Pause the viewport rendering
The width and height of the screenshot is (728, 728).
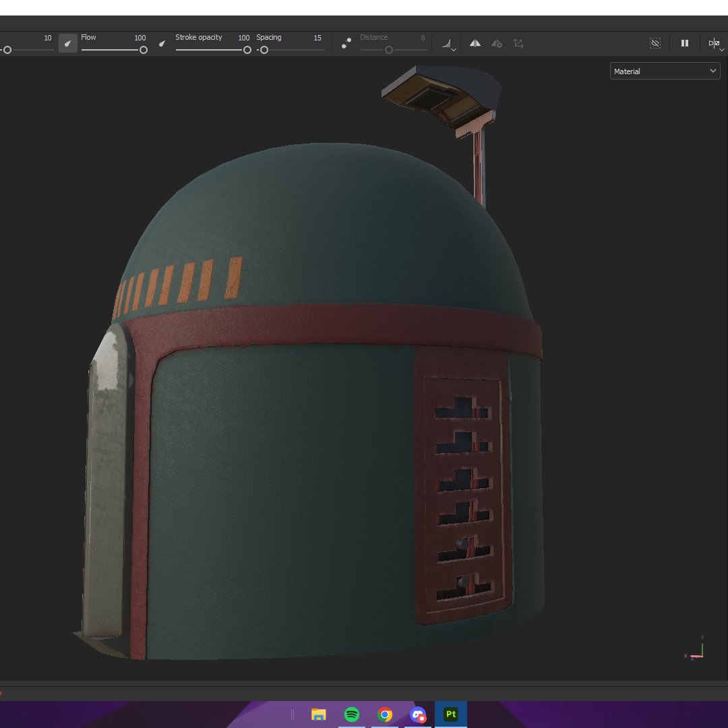tap(685, 43)
